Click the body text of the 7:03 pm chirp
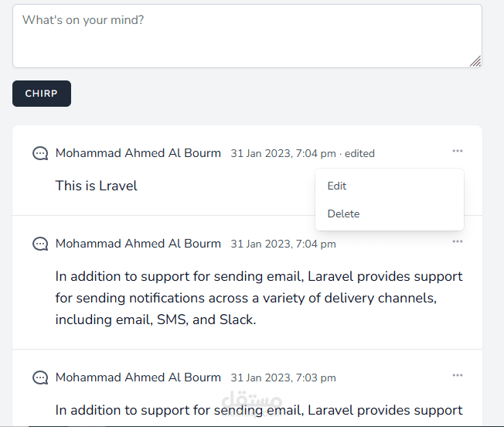This screenshot has height=427, width=504. (259, 410)
